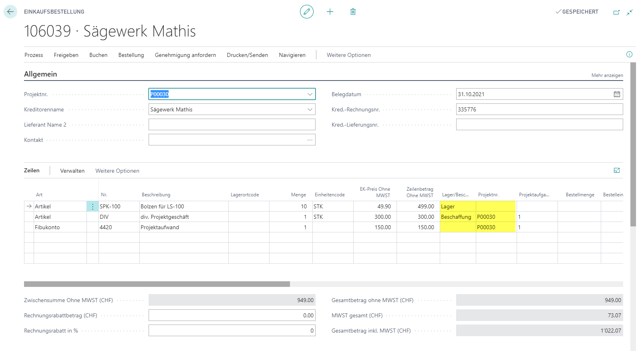
Task: Open the Freigeben menu
Action: [66, 55]
